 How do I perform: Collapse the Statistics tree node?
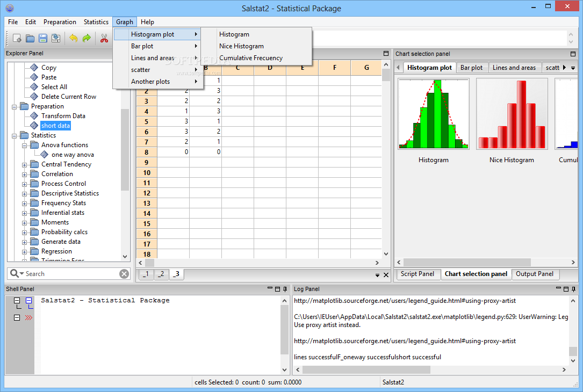coord(14,136)
